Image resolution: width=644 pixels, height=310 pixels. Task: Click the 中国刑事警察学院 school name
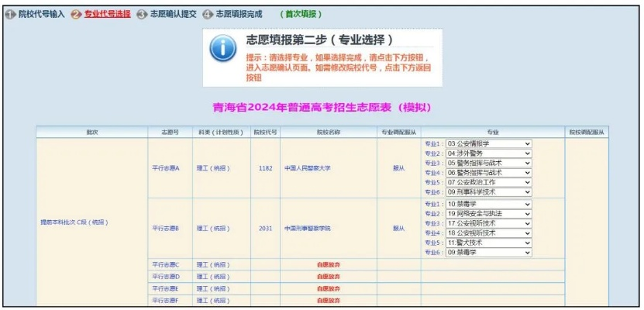(307, 229)
